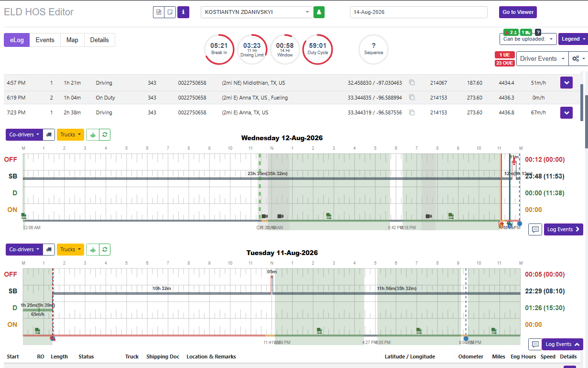The height and width of the screenshot is (368, 588).
Task: Click the sticky note icon in the header
Action: click(x=170, y=12)
